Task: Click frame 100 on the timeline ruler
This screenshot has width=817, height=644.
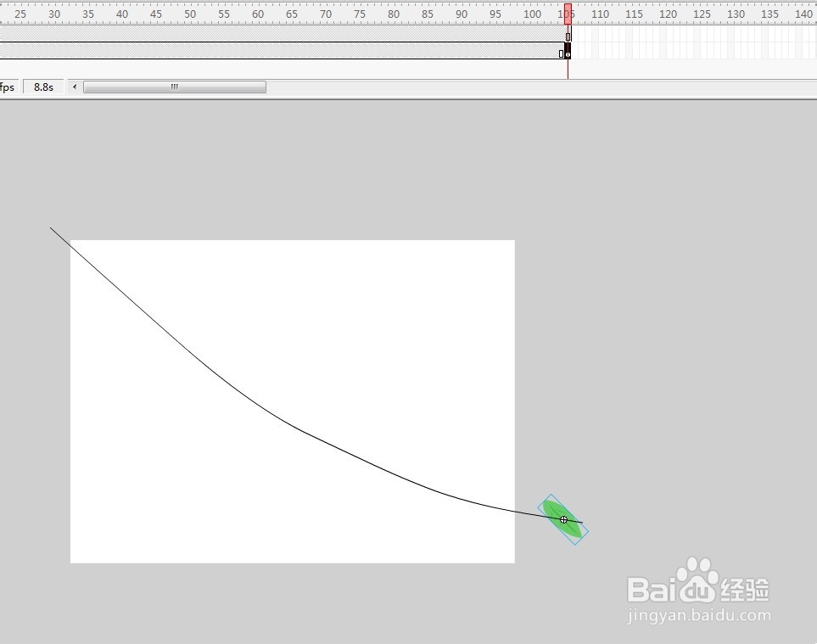Action: pos(532,14)
